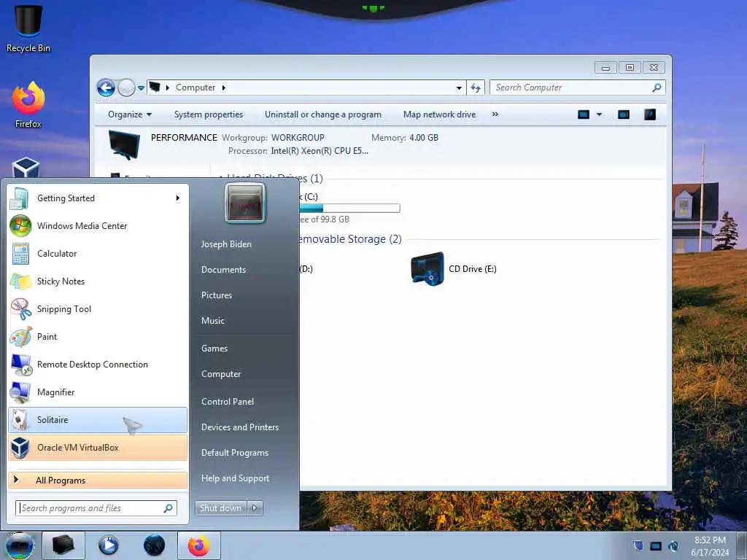The image size is (747, 560).
Task: Open Documents from the Start menu
Action: point(223,270)
